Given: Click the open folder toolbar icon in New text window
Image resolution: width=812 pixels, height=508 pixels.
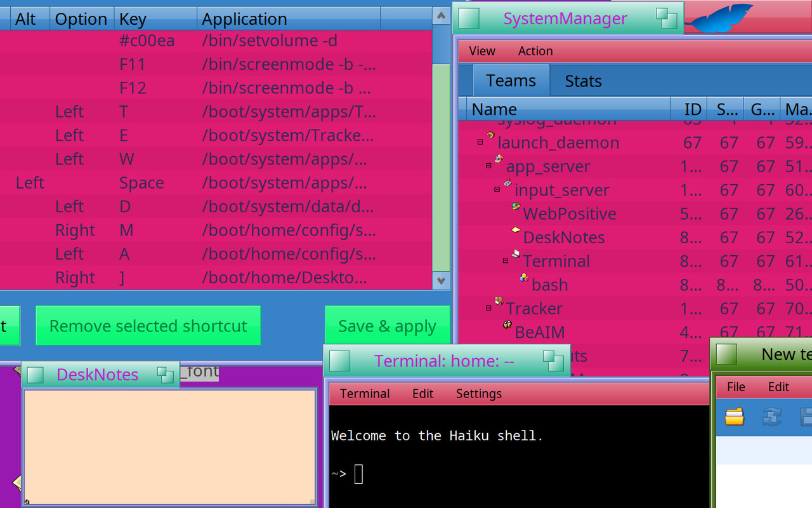Looking at the screenshot, I should point(734,417).
